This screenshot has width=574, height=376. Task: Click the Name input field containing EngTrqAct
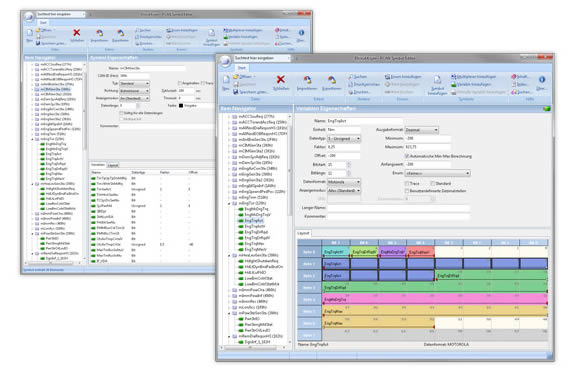click(365, 121)
